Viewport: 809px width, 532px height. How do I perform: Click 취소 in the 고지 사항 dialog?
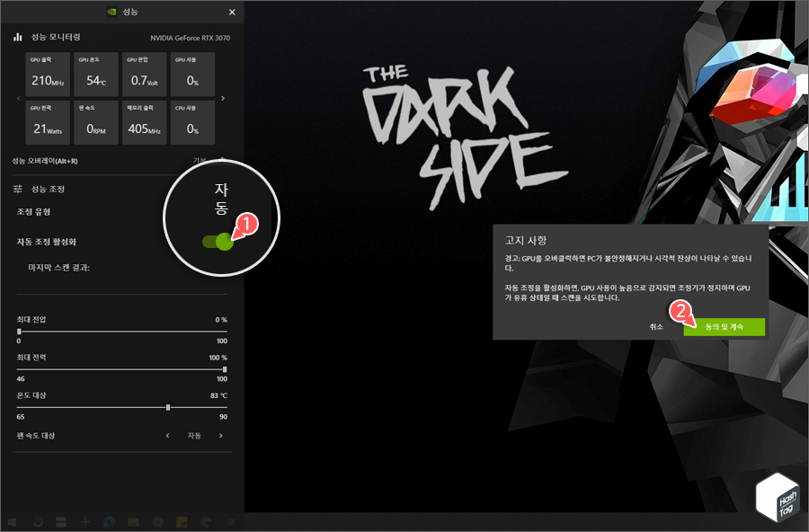coord(656,326)
